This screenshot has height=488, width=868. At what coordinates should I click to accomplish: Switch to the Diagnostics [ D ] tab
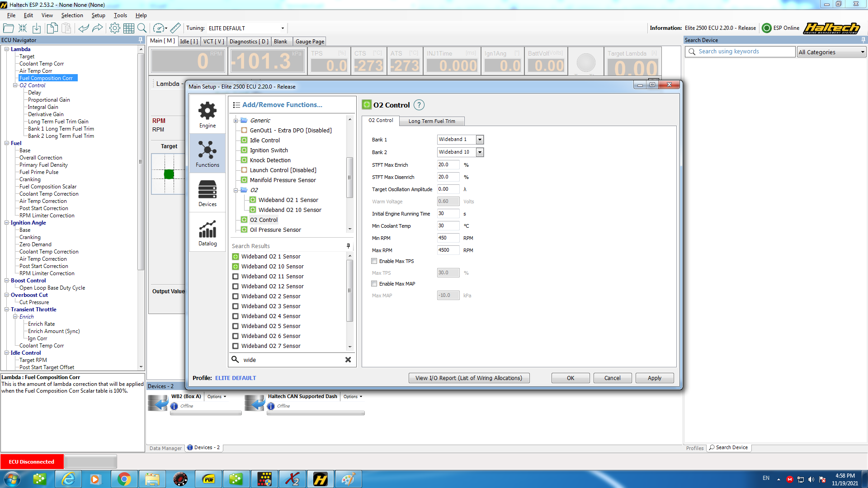pos(249,42)
